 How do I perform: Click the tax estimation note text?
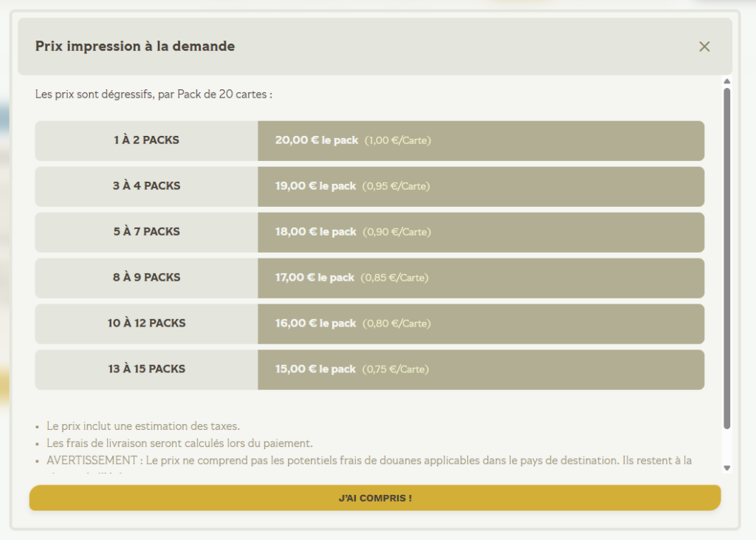[x=143, y=426]
